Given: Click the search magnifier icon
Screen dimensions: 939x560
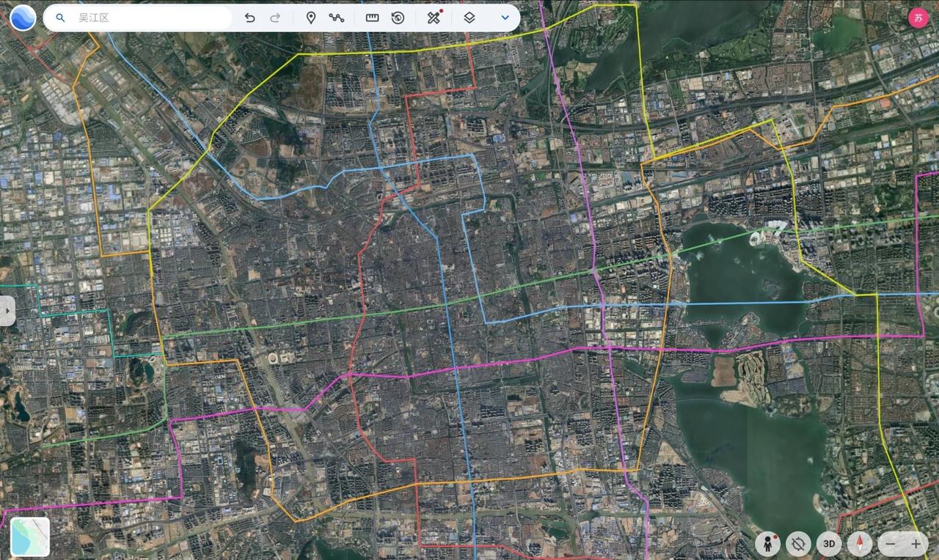Looking at the screenshot, I should click(60, 17).
